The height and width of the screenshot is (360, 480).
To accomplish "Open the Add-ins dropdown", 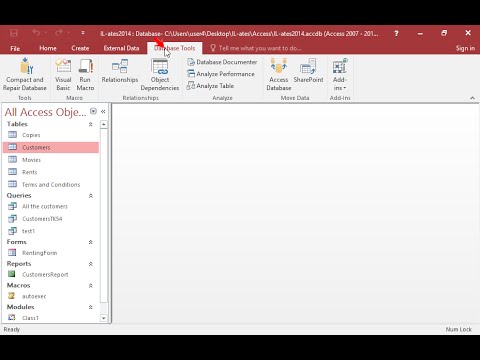I will pos(340,74).
